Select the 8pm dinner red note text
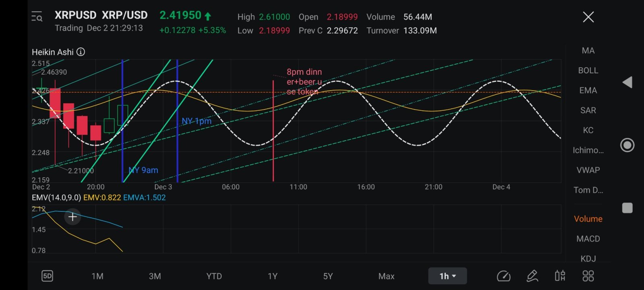This screenshot has height=290, width=644. point(304,82)
